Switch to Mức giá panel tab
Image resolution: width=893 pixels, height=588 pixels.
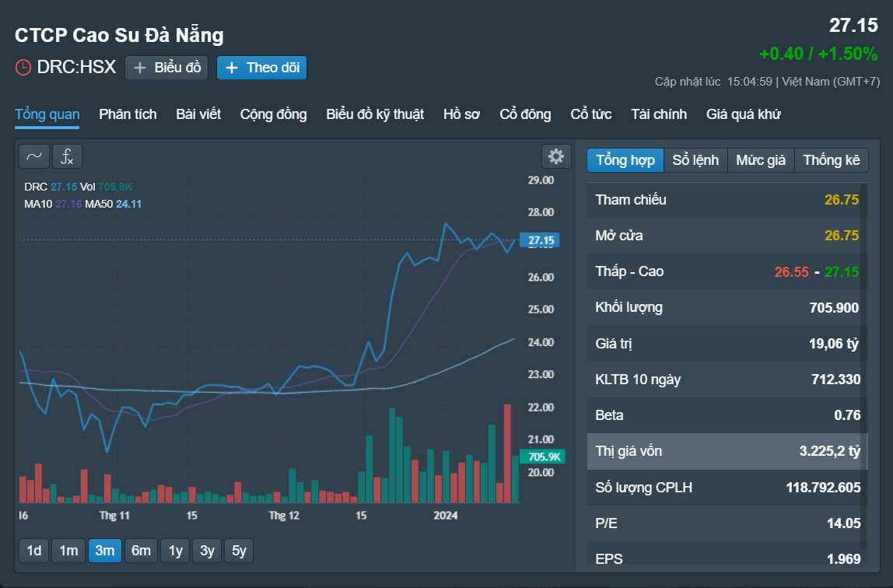tap(760, 160)
